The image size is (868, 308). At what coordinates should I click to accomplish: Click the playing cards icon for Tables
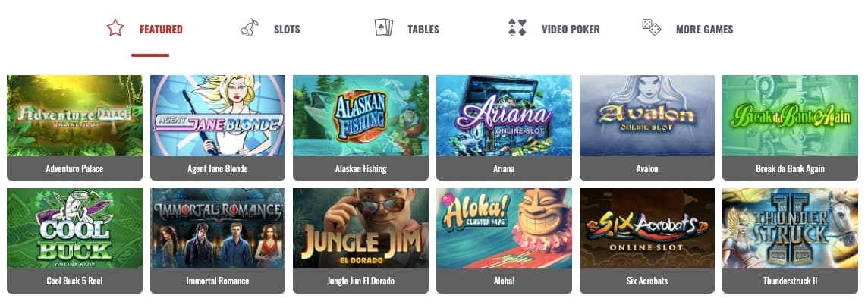pyautogui.click(x=384, y=28)
